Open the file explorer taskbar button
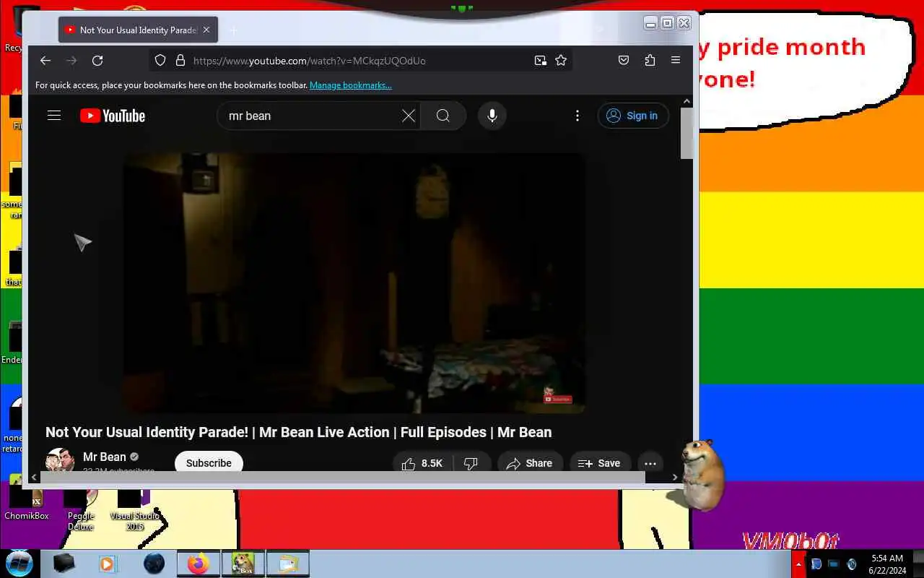The width and height of the screenshot is (924, 578). coord(288,563)
